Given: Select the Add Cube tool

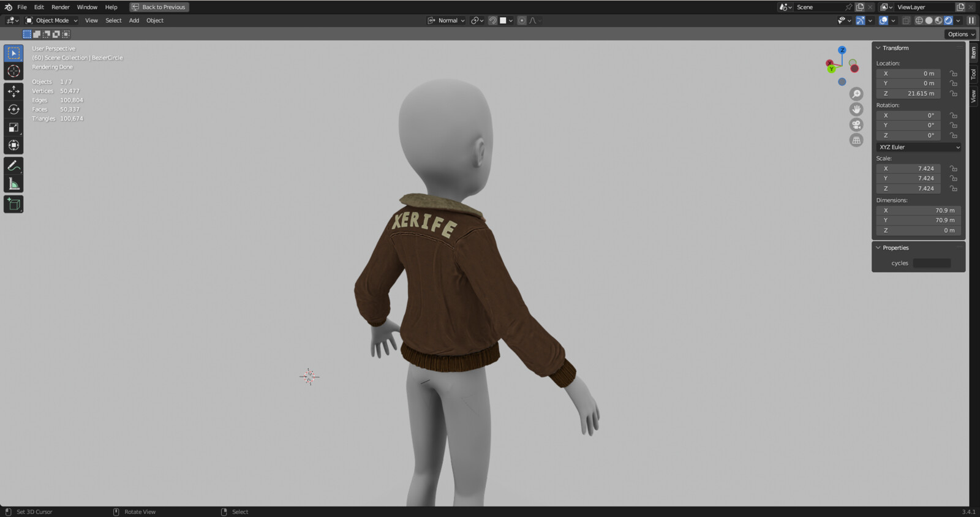Looking at the screenshot, I should pyautogui.click(x=13, y=204).
